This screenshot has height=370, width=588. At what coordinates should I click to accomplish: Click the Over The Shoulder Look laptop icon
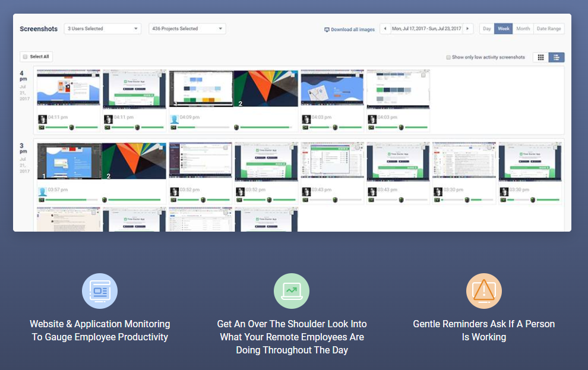292,291
